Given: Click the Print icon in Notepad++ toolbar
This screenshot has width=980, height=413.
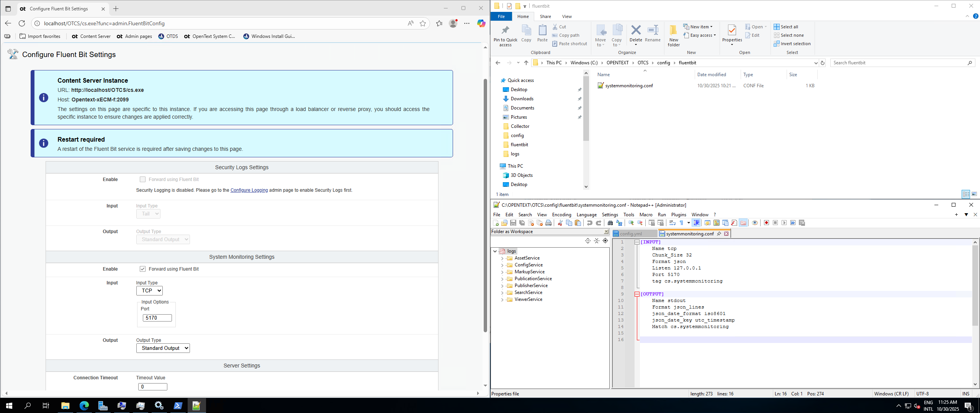Looking at the screenshot, I should pyautogui.click(x=548, y=223).
